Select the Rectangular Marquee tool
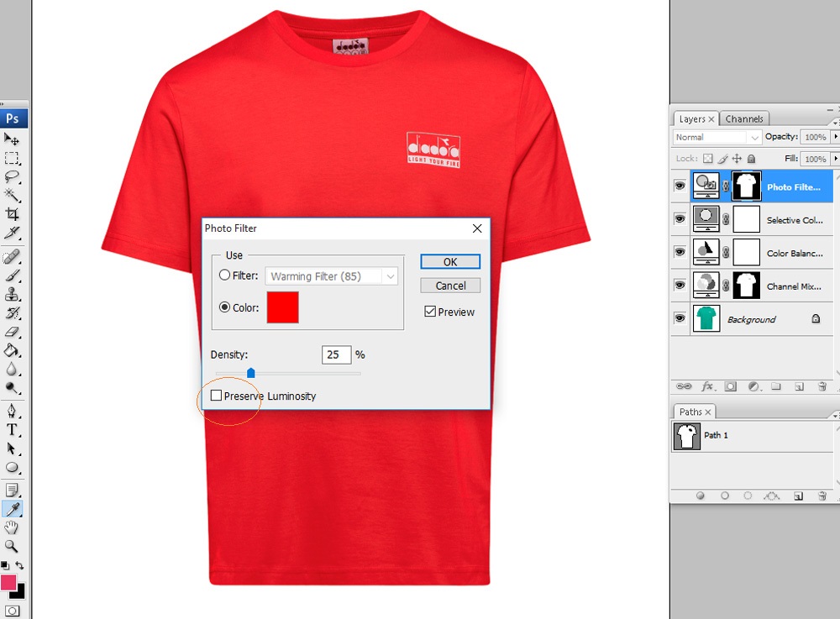Screen dimensions: 840x619 coord(11,158)
